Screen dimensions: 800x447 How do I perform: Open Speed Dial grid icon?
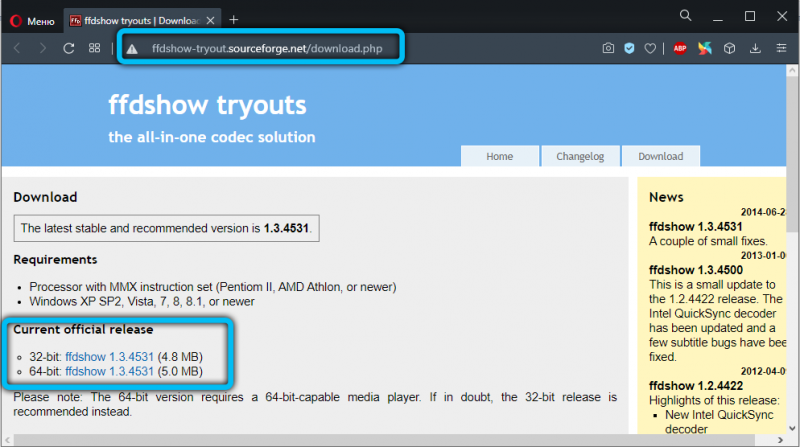tap(94, 48)
